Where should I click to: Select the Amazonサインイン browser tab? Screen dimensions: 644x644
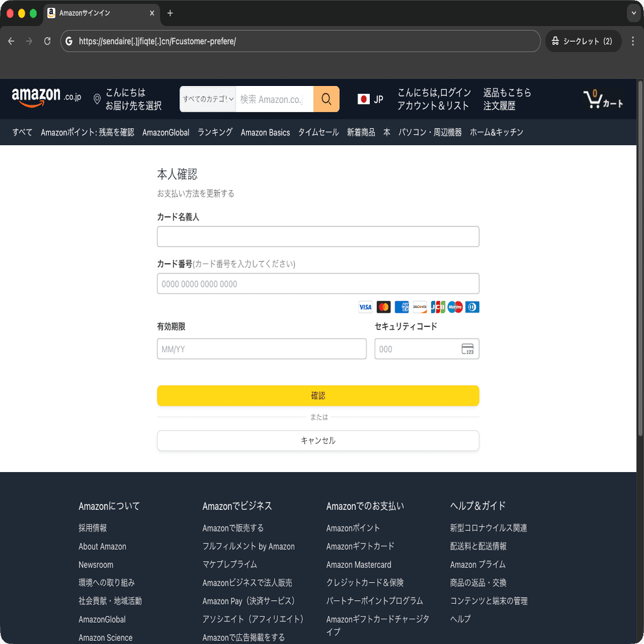[98, 13]
